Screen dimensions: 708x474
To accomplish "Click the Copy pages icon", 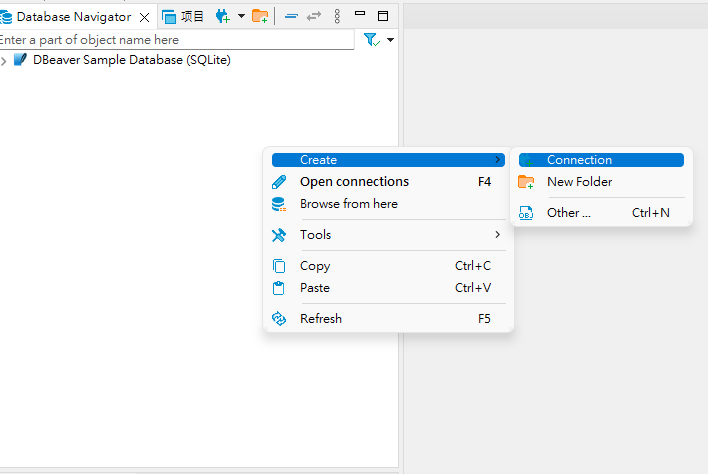I will click(x=279, y=266).
